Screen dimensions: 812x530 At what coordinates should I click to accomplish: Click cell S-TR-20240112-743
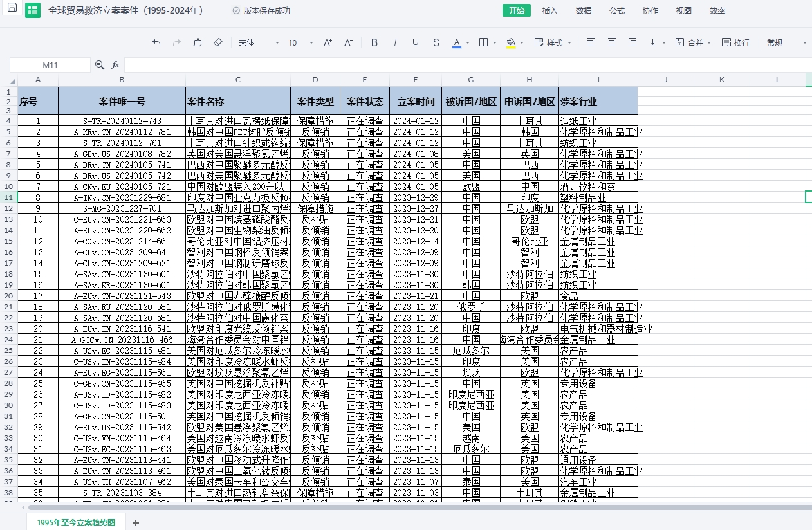click(122, 121)
